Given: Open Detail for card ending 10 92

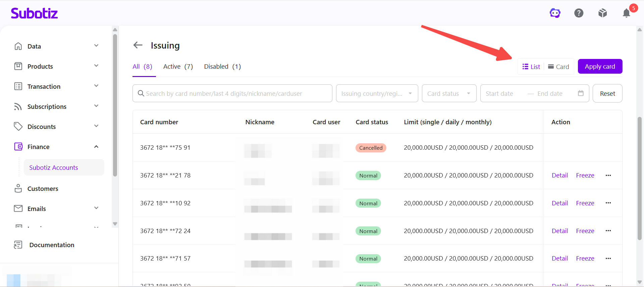Looking at the screenshot, I should (x=560, y=203).
